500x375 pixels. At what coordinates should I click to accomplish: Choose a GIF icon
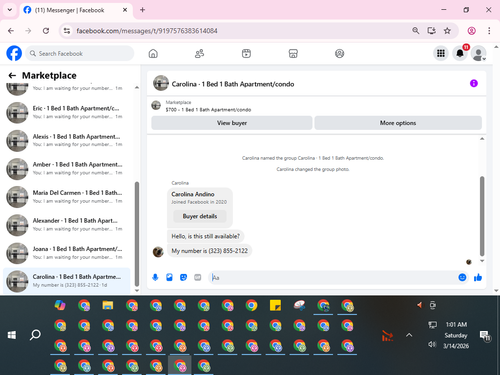[198, 277]
